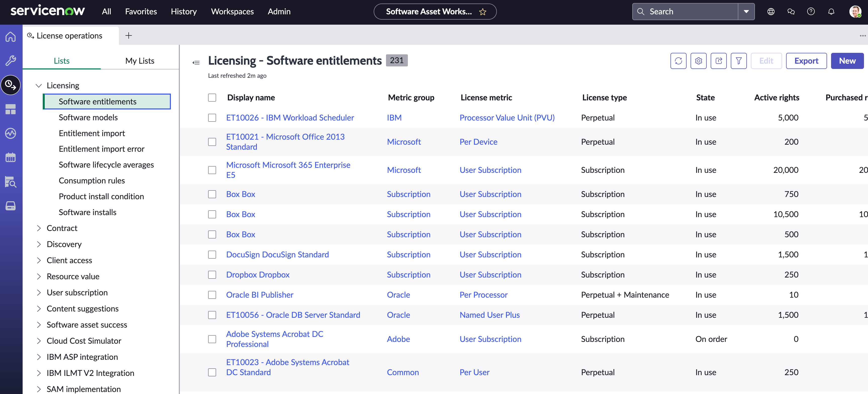Open the search list sidebar icon
Image resolution: width=868 pixels, height=394 pixels.
(x=11, y=182)
